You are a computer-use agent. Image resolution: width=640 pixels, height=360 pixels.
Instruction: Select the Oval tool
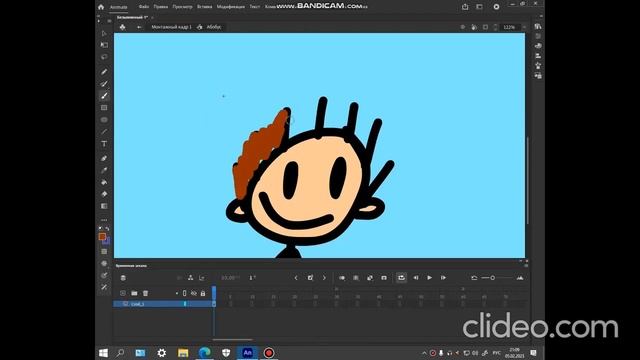104,120
